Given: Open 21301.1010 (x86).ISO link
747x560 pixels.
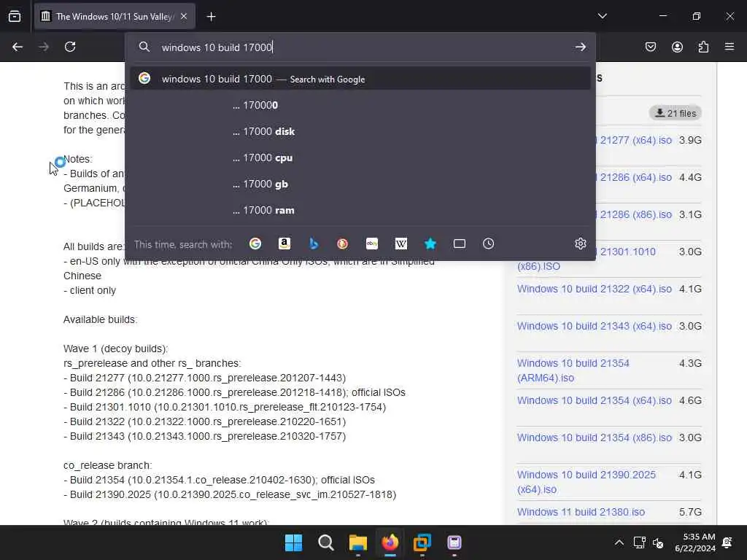Looking at the screenshot, I should tap(627, 252).
